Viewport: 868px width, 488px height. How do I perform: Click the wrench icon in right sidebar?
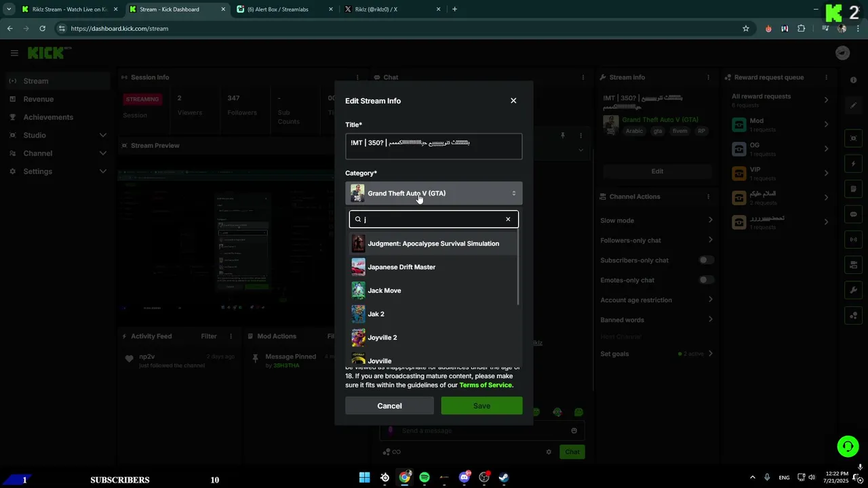coord(853,290)
